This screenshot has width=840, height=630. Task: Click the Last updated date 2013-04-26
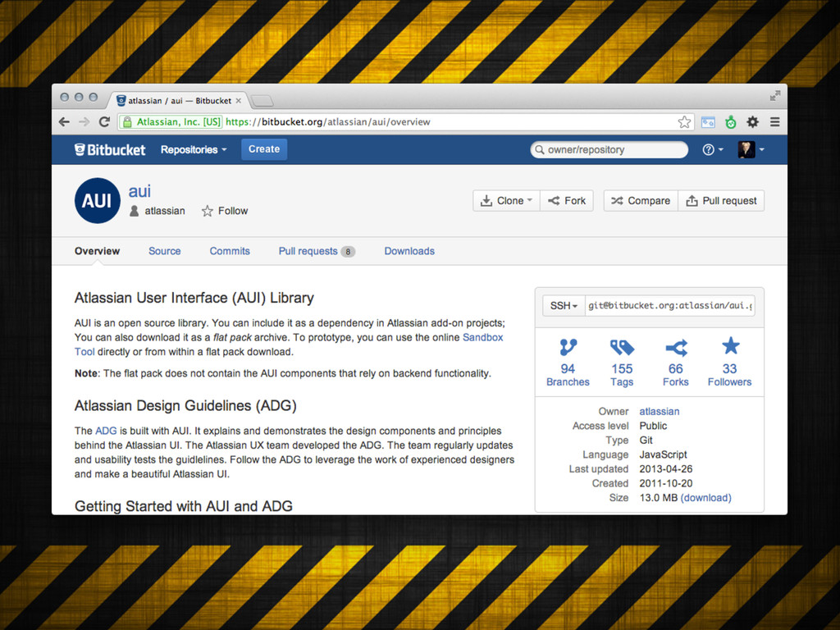(x=666, y=468)
